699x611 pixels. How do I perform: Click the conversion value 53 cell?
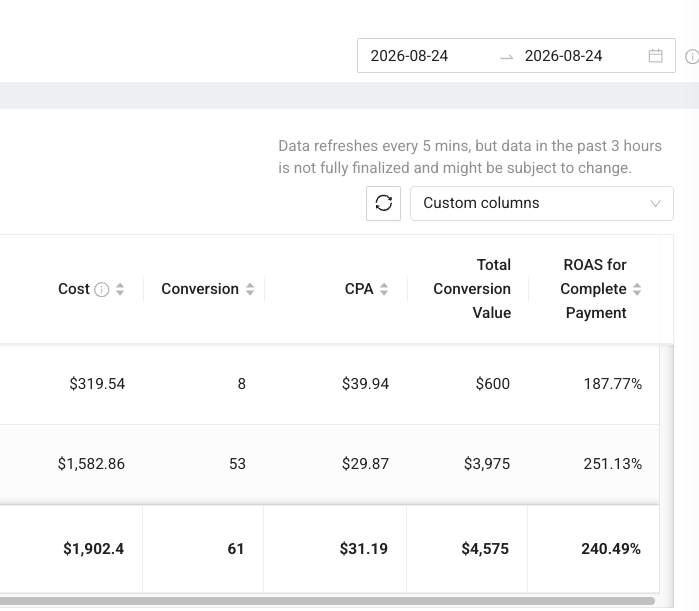[237, 464]
